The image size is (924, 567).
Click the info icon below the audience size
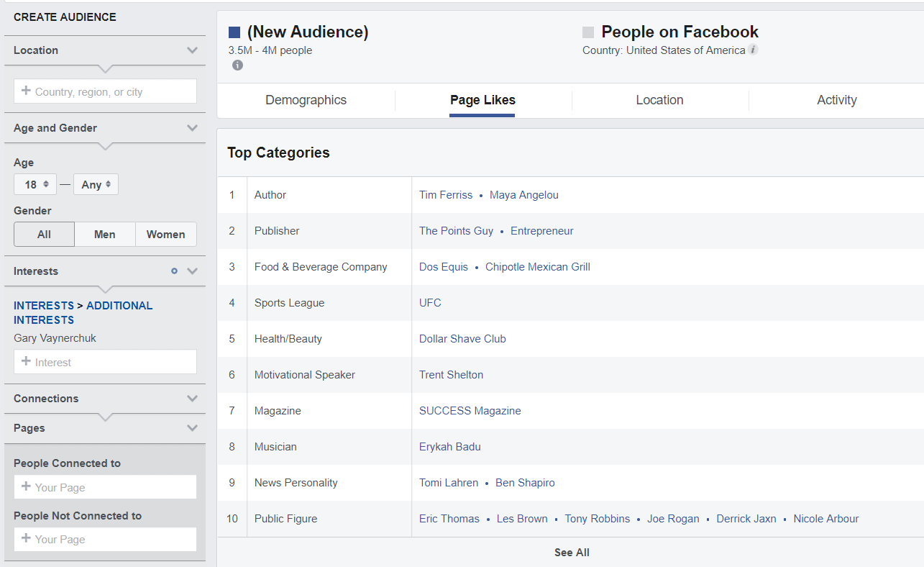(x=237, y=65)
